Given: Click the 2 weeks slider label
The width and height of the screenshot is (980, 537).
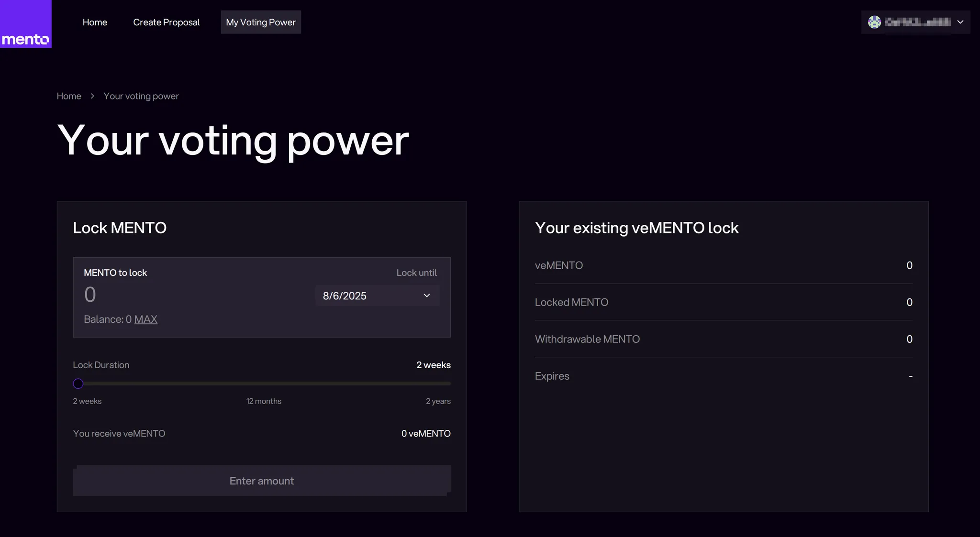Looking at the screenshot, I should (87, 401).
